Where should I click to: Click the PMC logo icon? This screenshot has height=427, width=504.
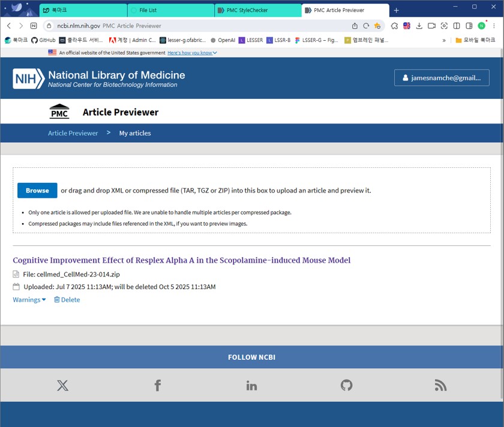(x=59, y=112)
